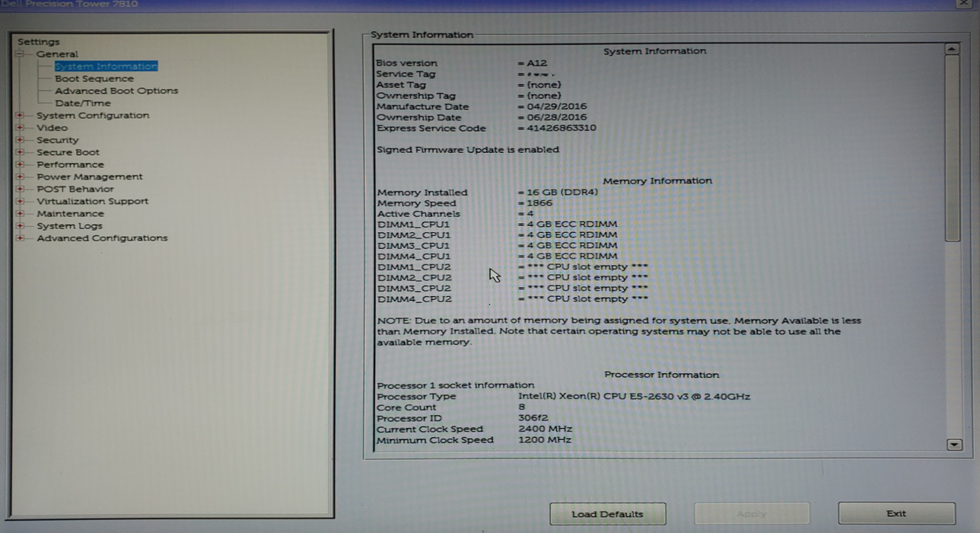The height and width of the screenshot is (533, 980).
Task: Close the BIOS setup window
Action: click(965, 4)
